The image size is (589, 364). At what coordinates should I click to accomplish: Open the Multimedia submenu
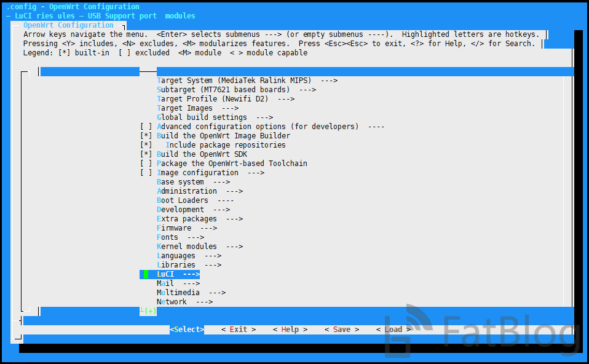(191, 293)
